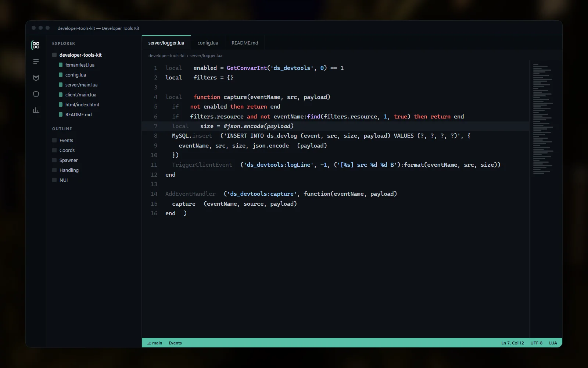Image resolution: width=588 pixels, height=368 pixels.
Task: Click the UTF-8 encoding indicator
Action: pyautogui.click(x=536, y=343)
